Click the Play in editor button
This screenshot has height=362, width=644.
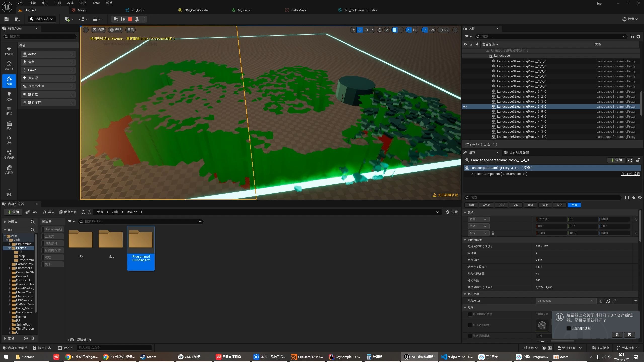pyautogui.click(x=116, y=19)
